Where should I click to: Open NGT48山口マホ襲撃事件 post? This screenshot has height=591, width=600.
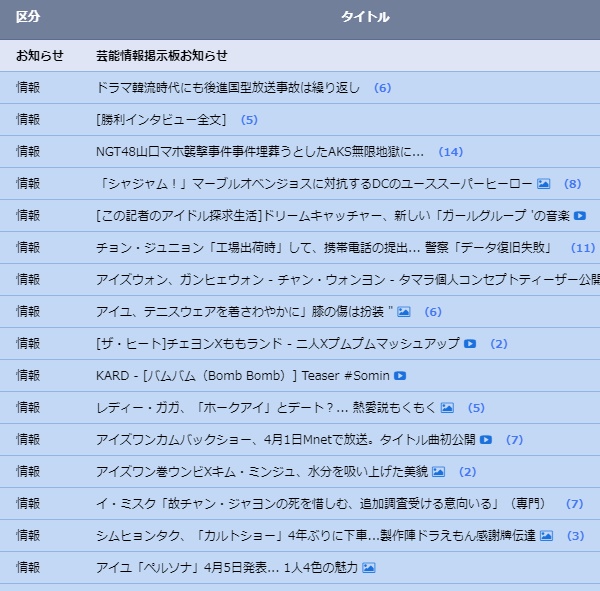[260, 152]
